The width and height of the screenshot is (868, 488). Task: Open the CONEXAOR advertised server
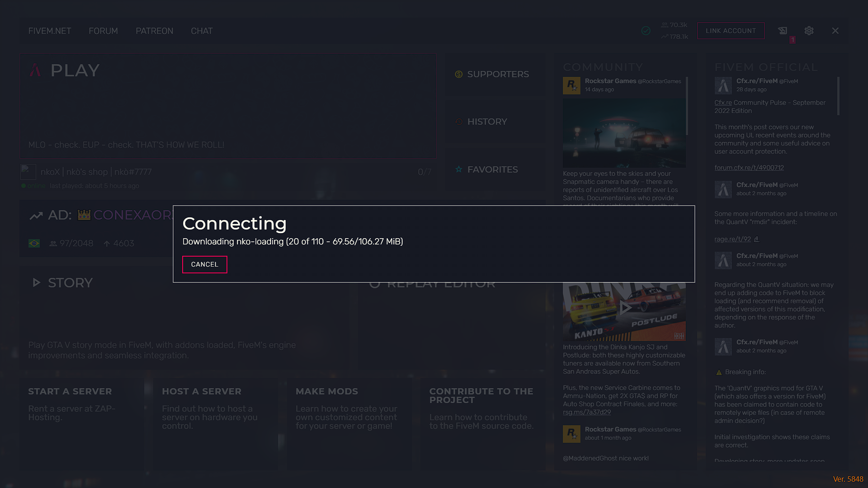coord(96,229)
